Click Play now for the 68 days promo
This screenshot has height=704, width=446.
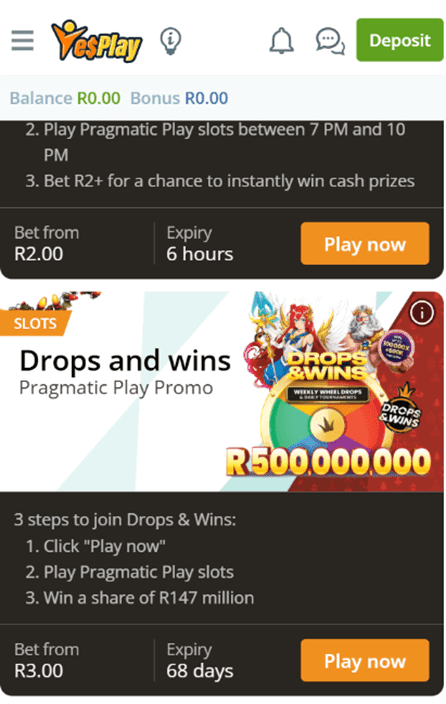point(365,660)
